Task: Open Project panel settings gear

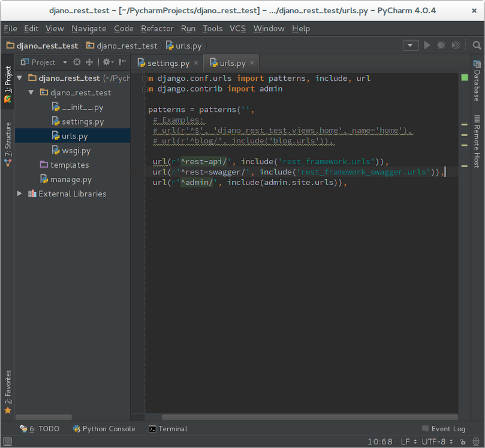Action: pos(108,62)
